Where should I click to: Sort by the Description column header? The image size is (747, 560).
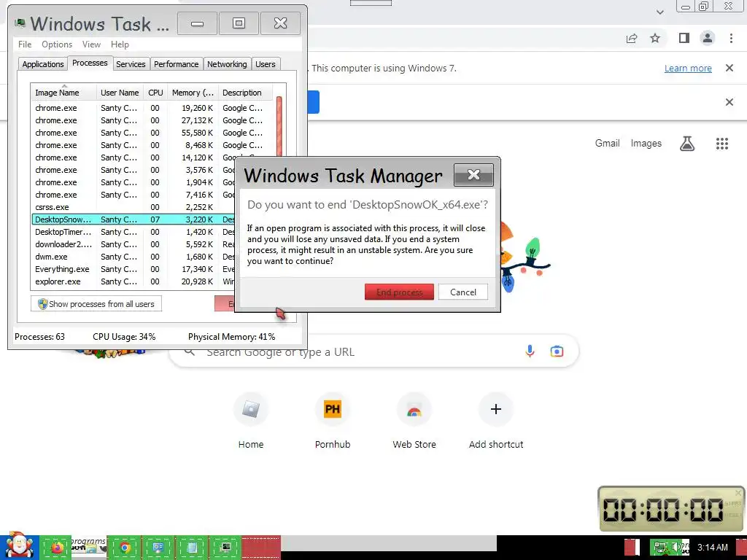tap(245, 93)
